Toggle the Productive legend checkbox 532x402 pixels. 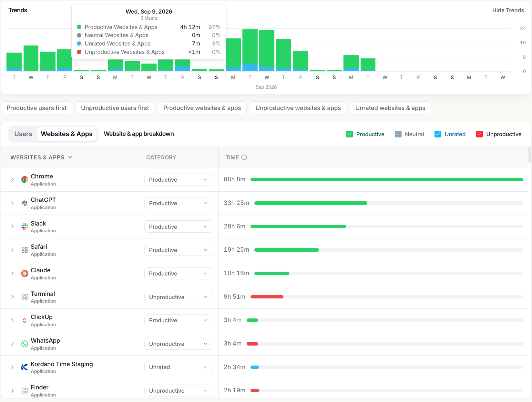[349, 134]
